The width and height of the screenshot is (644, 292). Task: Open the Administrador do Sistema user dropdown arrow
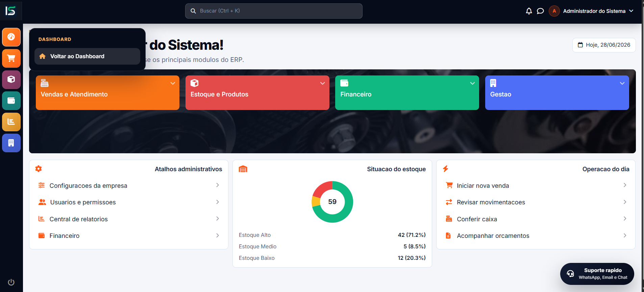coord(631,11)
